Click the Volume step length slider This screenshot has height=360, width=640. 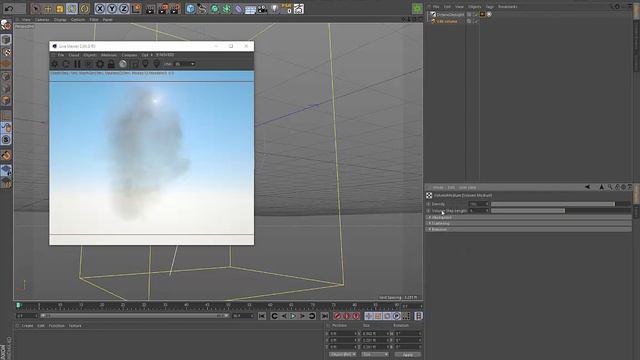click(561, 211)
